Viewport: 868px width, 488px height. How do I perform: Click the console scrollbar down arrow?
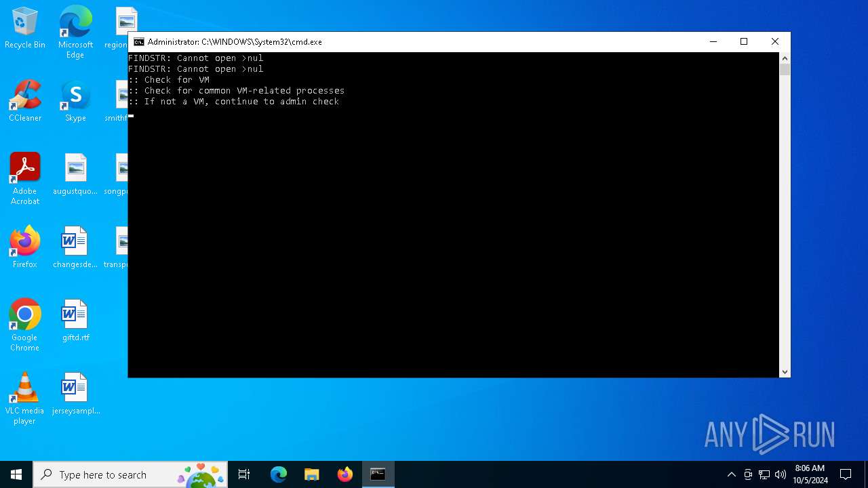point(785,371)
